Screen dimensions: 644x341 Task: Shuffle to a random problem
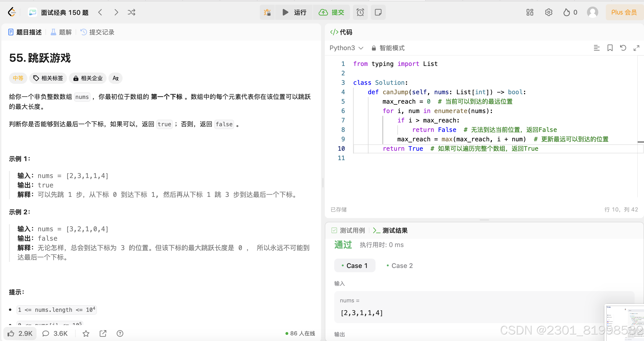pos(132,12)
